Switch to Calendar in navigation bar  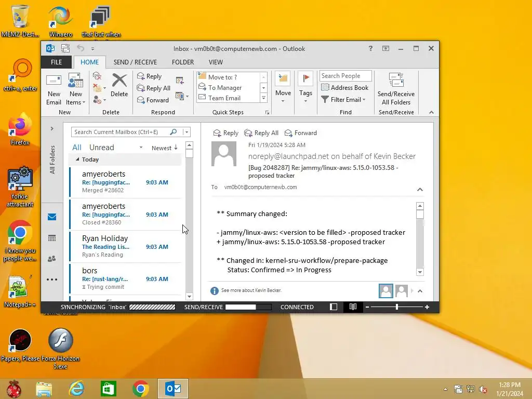click(x=52, y=238)
